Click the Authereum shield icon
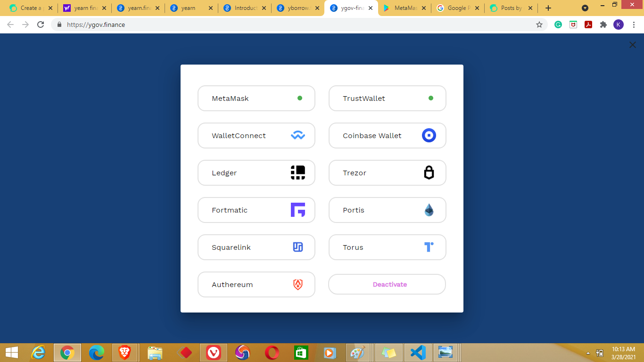Screen dimensions: 644x362 pyautogui.click(x=298, y=284)
